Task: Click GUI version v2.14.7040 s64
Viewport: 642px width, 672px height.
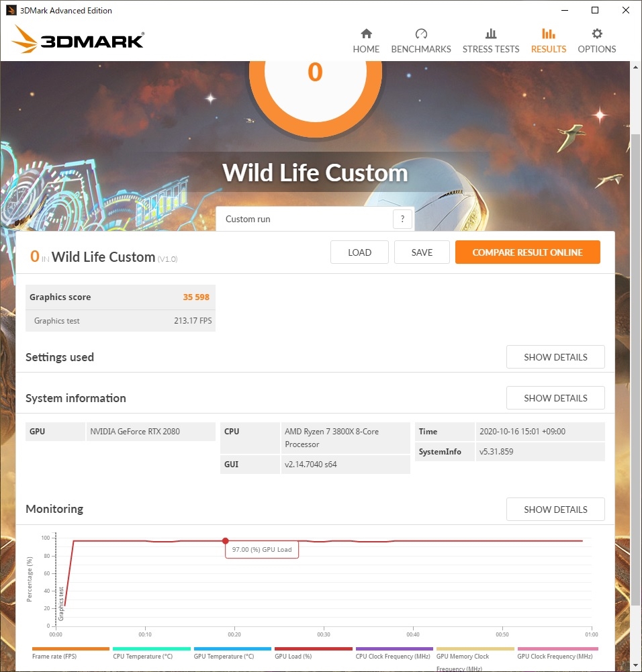Action: (311, 465)
